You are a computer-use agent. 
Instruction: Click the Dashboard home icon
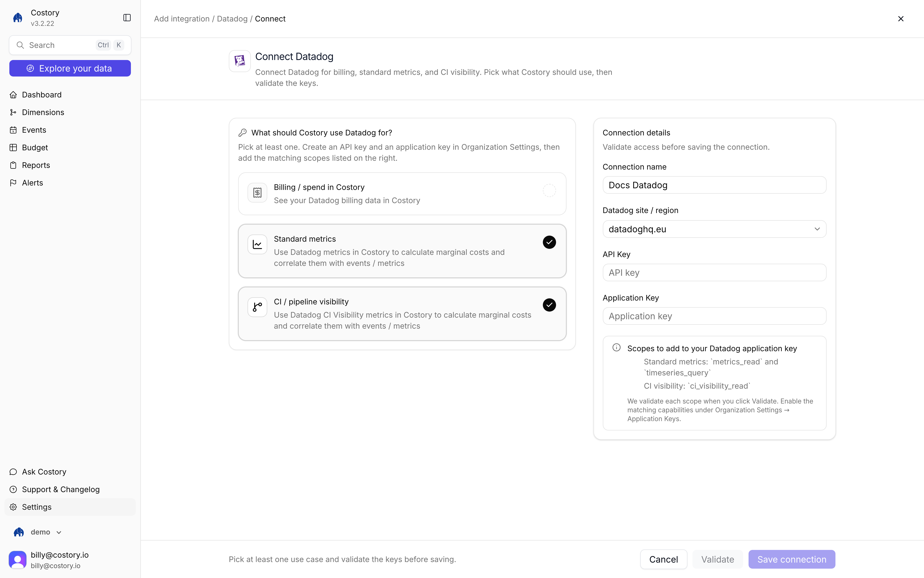pos(13,95)
